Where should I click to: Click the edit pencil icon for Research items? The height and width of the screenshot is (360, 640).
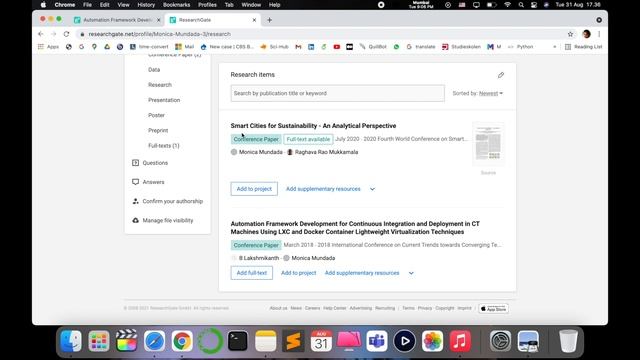click(x=501, y=75)
